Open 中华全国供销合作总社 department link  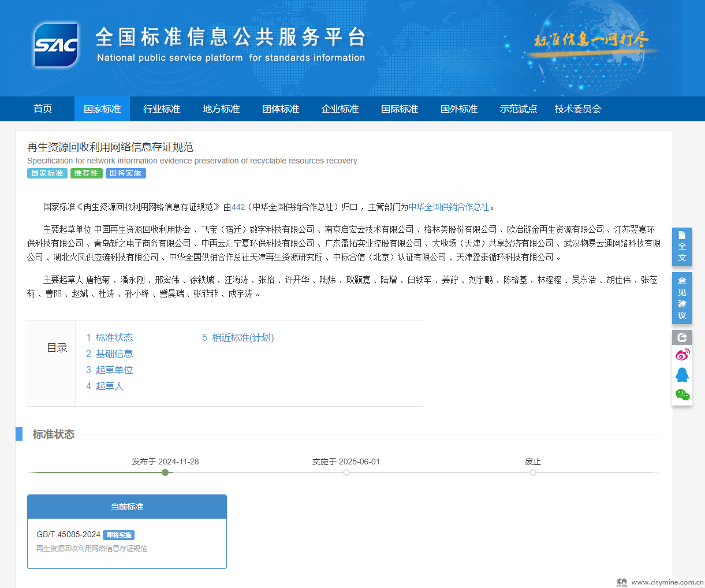coord(449,207)
